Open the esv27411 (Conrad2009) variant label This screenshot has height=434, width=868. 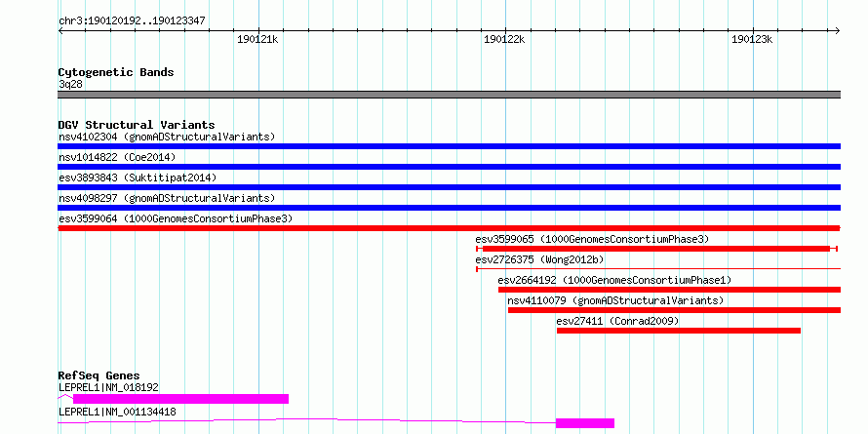click(617, 321)
